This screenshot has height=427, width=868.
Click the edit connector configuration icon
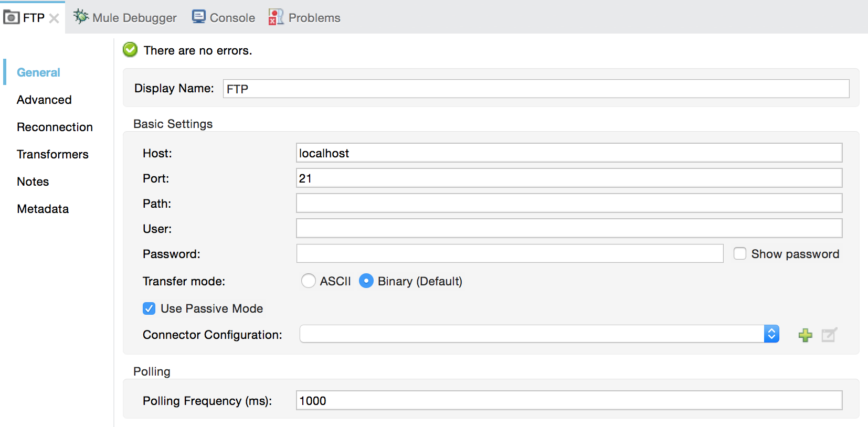(x=829, y=335)
